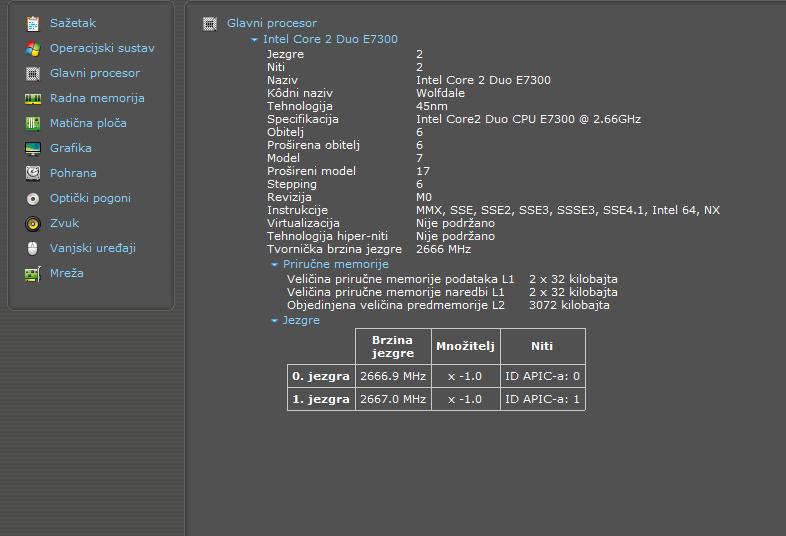
Task: Click the Pohrana hard drive icon
Action: [32, 173]
